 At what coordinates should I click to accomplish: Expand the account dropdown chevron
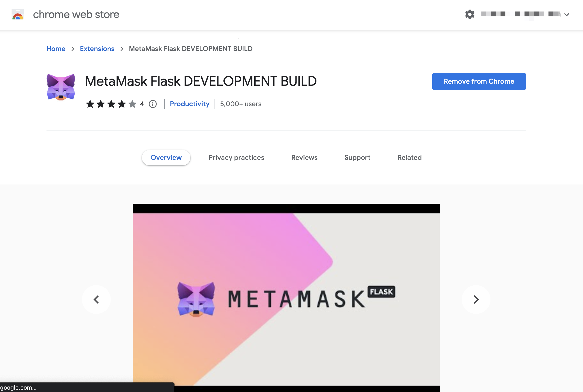567,15
